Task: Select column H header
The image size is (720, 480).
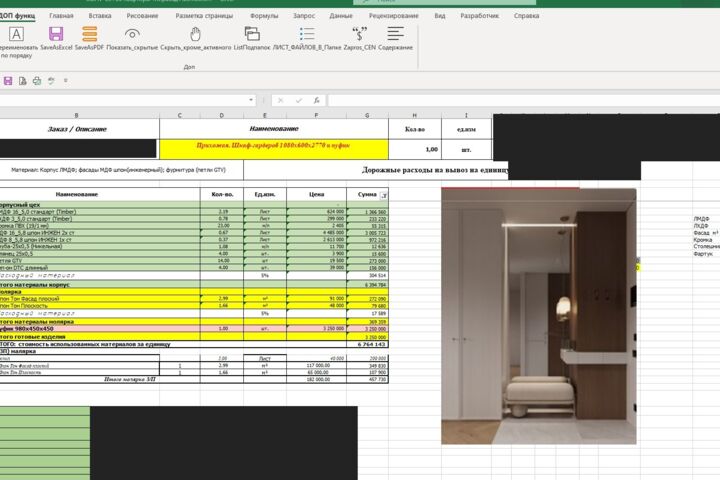Action: [415, 115]
